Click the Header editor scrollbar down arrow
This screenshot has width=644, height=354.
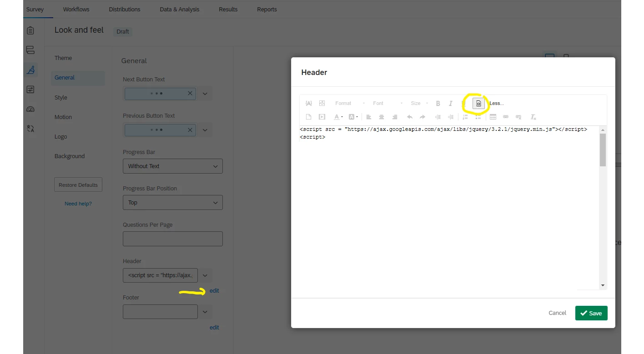603,285
